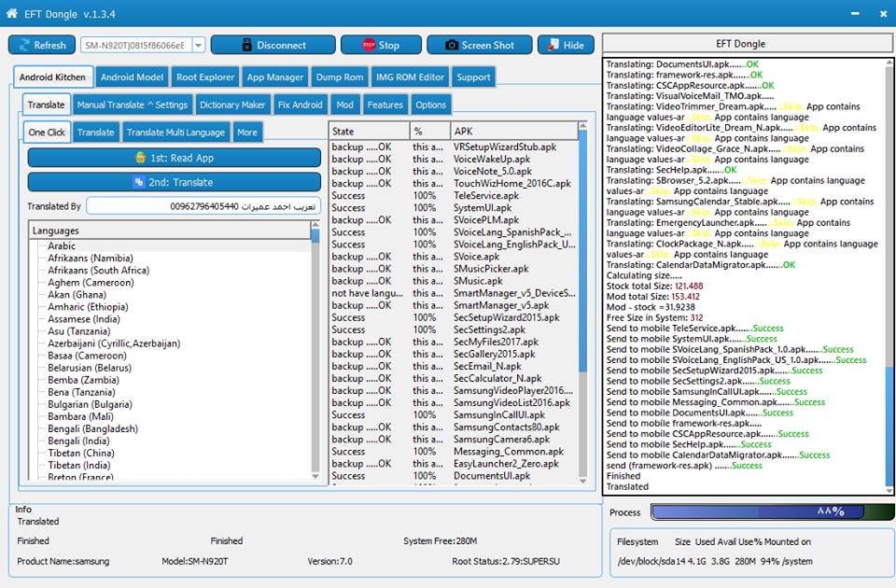This screenshot has width=896, height=588.
Task: Open the Features tab
Action: [385, 105]
